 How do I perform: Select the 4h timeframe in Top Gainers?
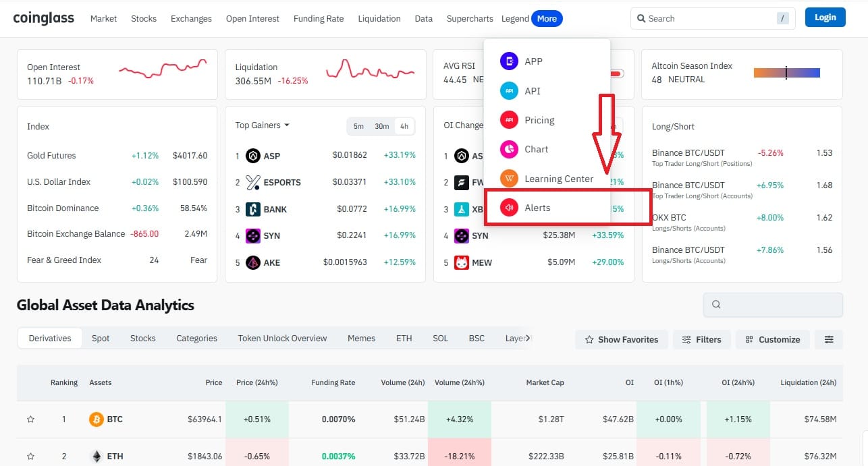[404, 126]
